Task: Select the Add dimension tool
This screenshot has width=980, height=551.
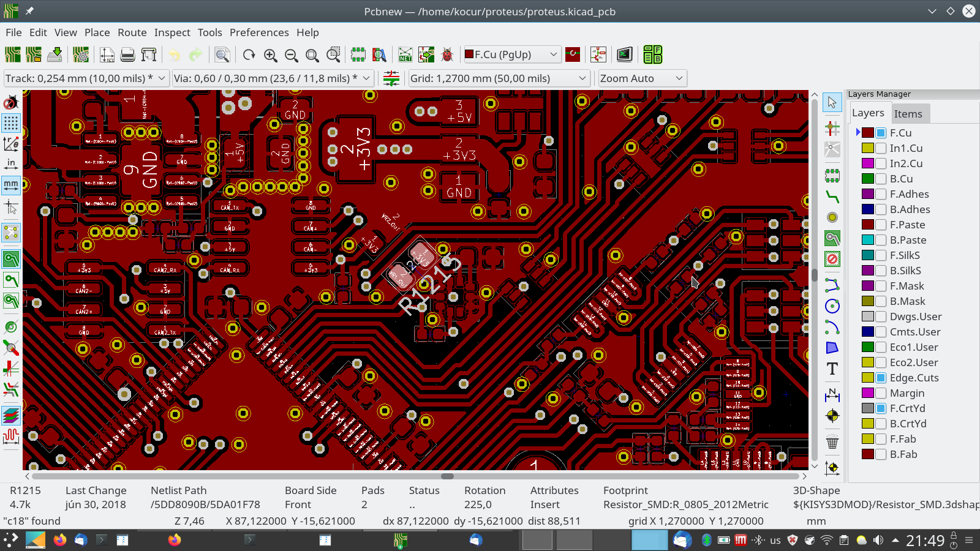Action: tap(832, 395)
